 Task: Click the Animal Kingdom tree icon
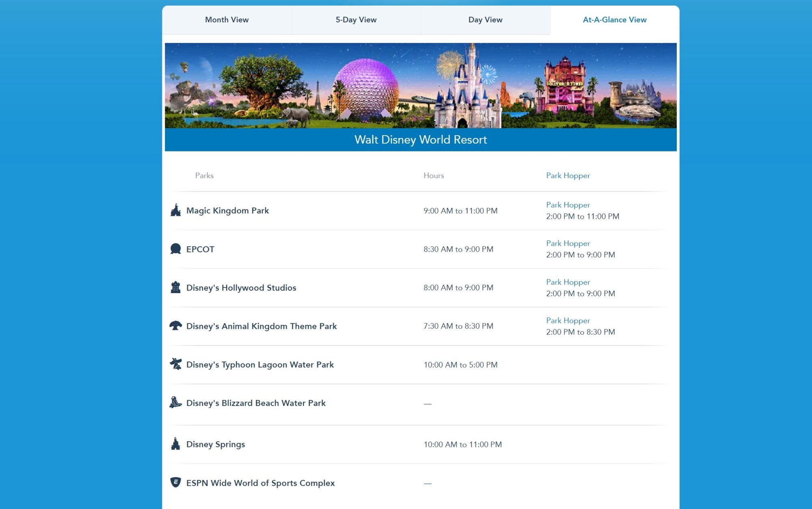point(175,326)
